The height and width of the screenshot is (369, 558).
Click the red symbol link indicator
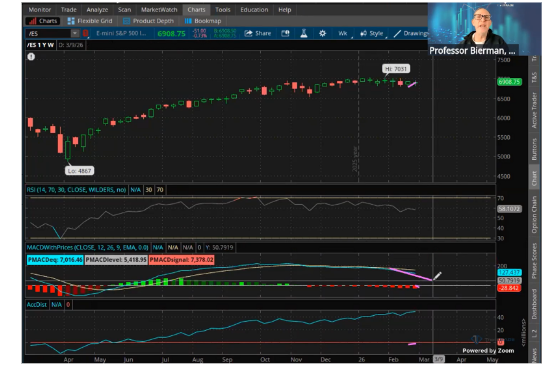(x=85, y=33)
